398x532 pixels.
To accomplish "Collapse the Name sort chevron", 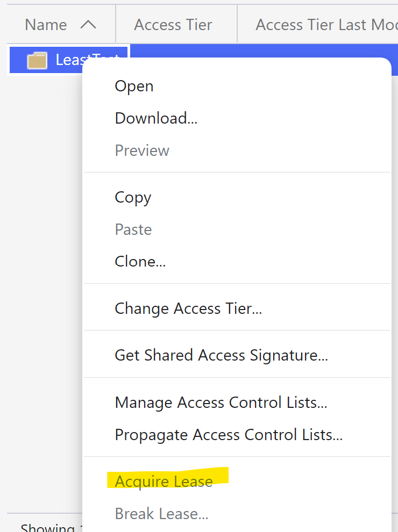I will (x=89, y=24).
